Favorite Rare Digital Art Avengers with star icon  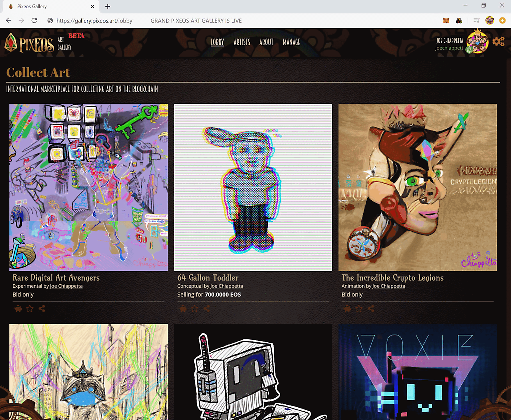click(30, 309)
